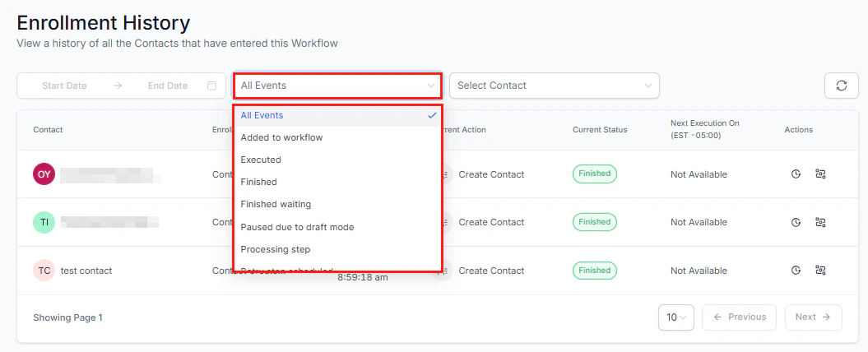Click Finished status badge for TI row

(595, 222)
